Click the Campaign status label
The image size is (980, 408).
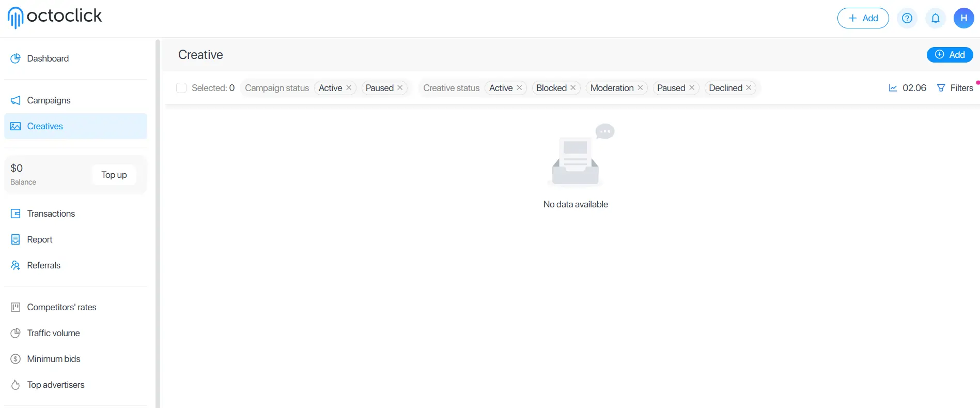click(277, 88)
